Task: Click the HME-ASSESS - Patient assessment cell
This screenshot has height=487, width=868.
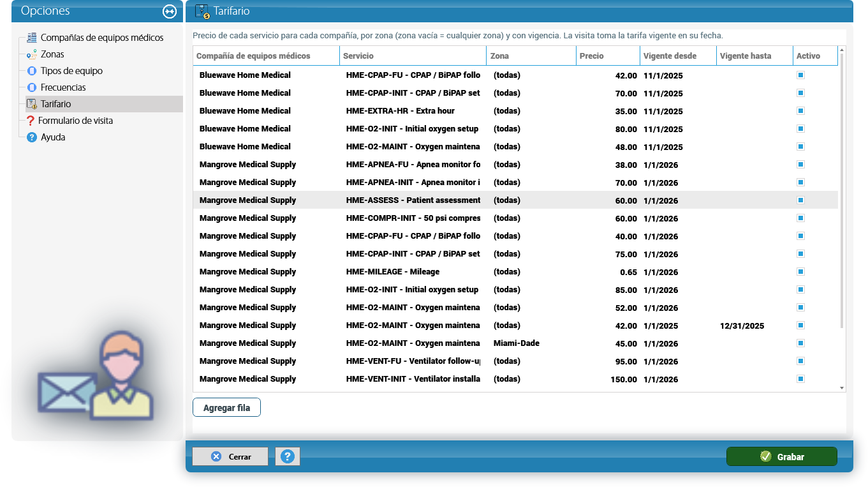Action: [413, 200]
